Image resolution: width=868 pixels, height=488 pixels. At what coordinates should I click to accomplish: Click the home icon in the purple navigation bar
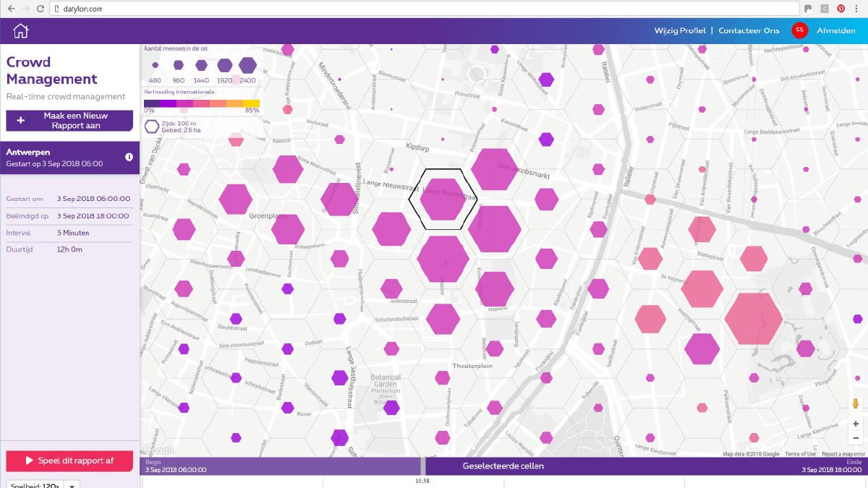(x=20, y=30)
